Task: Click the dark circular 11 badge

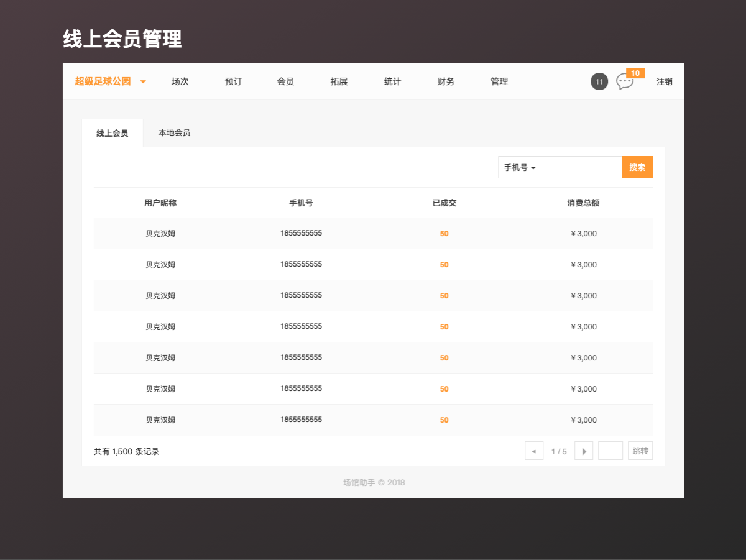Action: (599, 81)
